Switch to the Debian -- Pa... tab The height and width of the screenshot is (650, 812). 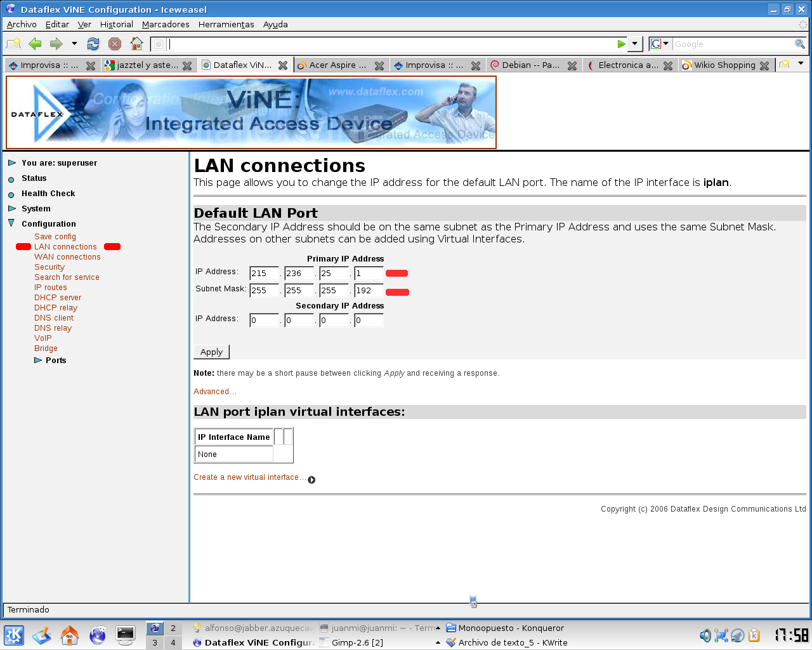click(525, 65)
